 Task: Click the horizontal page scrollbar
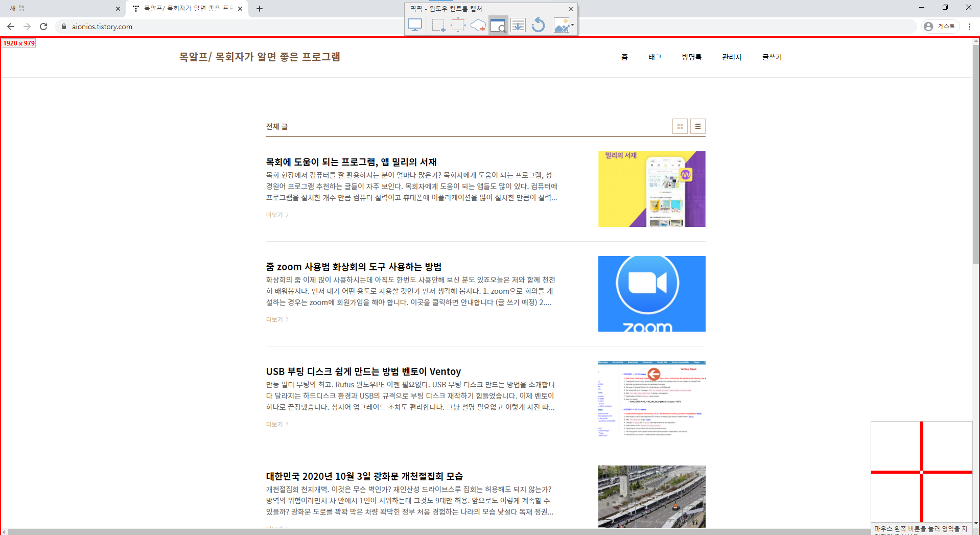click(439, 532)
